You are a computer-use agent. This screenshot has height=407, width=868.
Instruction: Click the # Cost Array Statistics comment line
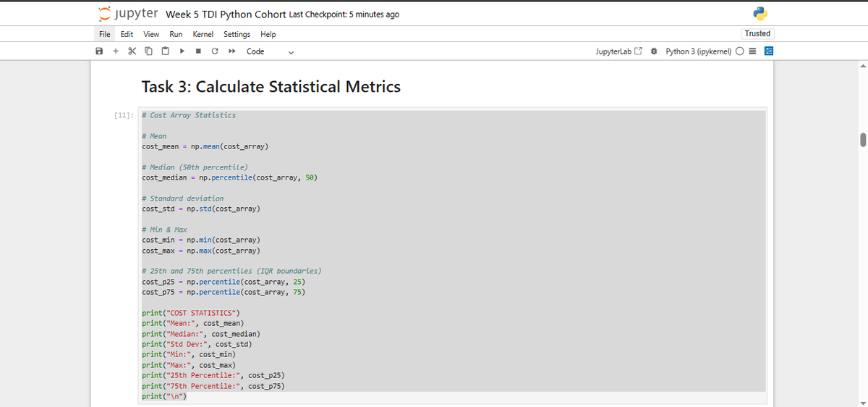pos(189,115)
